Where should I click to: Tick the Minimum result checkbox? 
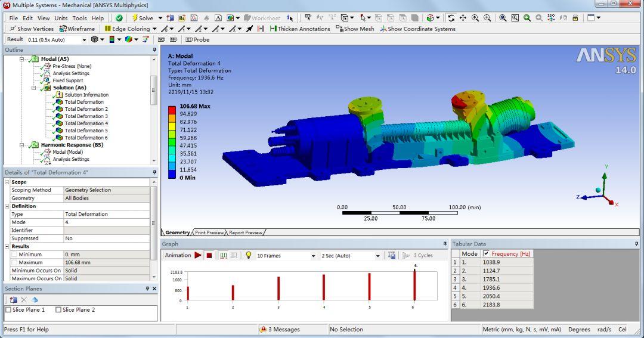click(14, 255)
